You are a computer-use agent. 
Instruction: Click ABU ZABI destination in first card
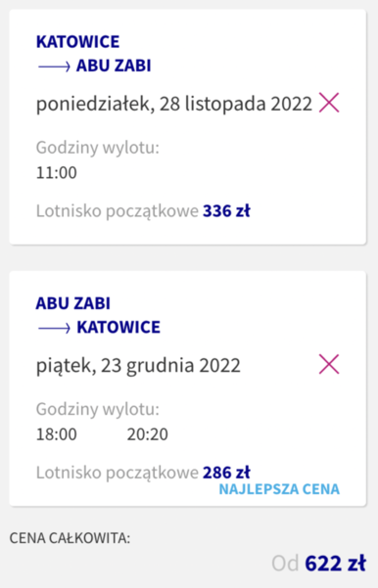pyautogui.click(x=114, y=66)
